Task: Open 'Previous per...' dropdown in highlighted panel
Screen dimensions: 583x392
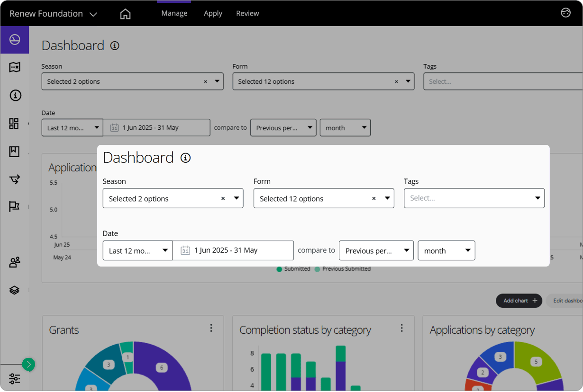Action: point(376,250)
